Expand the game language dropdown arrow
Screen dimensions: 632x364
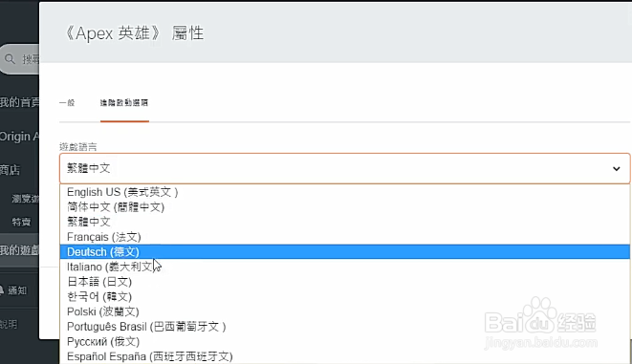click(617, 169)
